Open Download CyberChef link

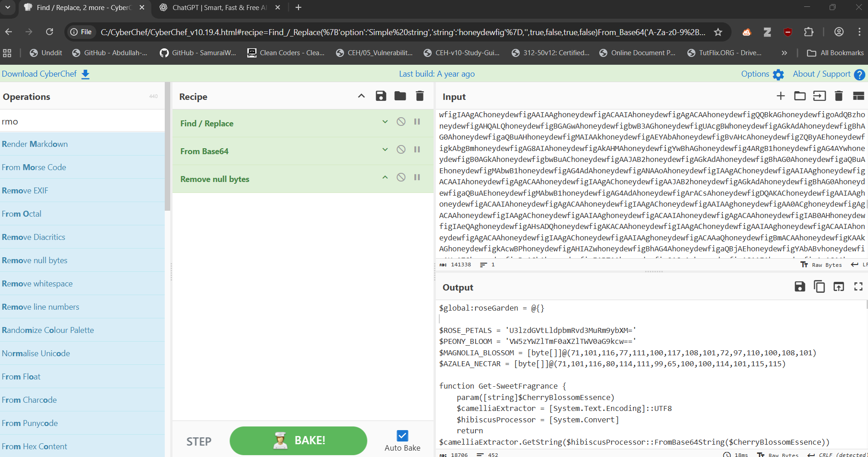click(46, 74)
